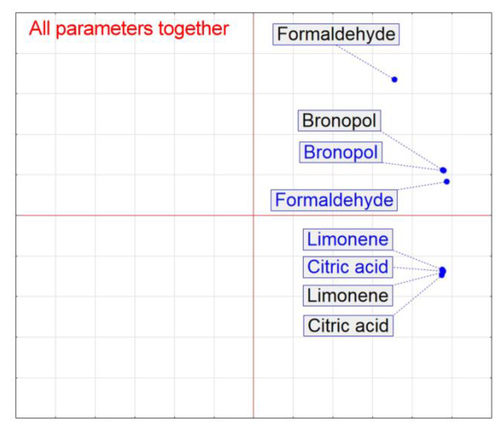Viewport: 504px width, 432px height.
Task: Click the black Citric acid label
Action: pos(348,325)
